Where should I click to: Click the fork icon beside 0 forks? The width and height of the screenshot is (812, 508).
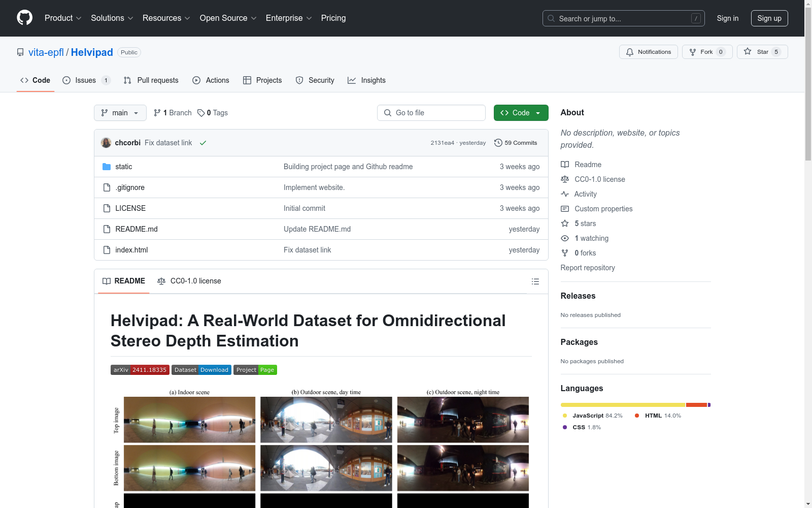[x=565, y=253]
